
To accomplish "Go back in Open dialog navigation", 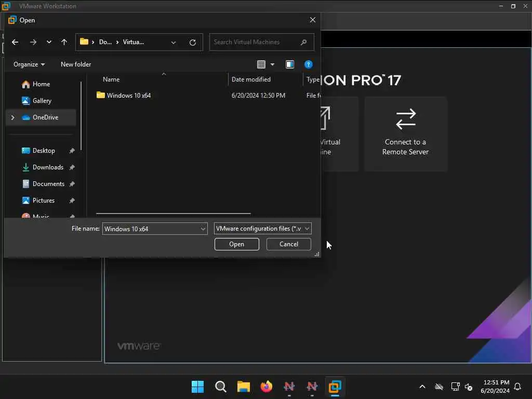I will [15, 42].
